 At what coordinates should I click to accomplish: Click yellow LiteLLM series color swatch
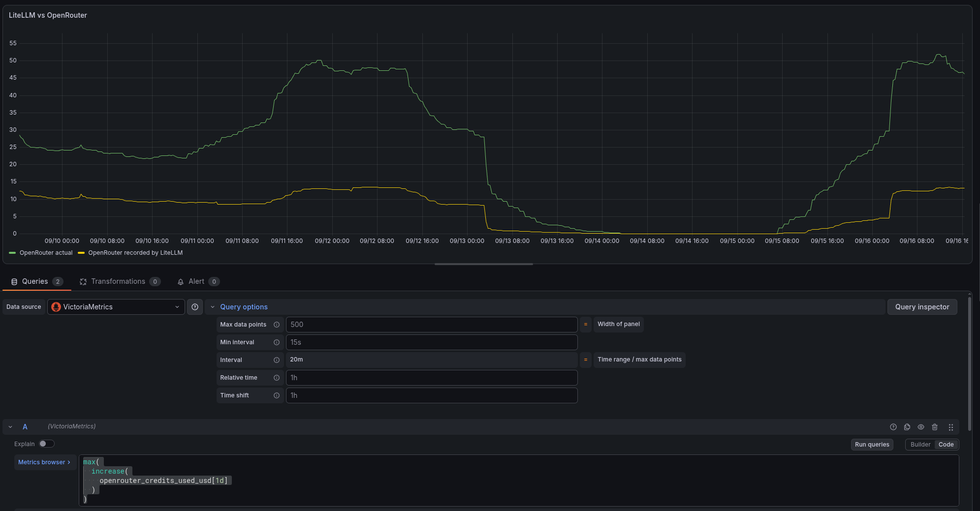pos(81,253)
